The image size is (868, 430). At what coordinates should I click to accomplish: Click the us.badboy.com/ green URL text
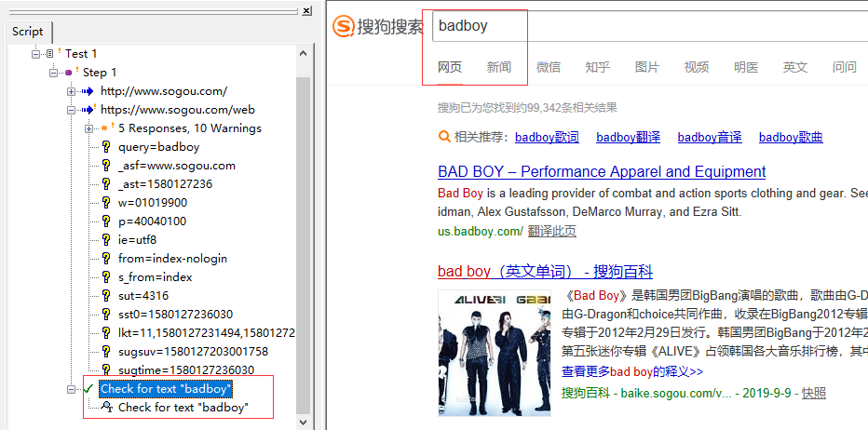tap(480, 232)
